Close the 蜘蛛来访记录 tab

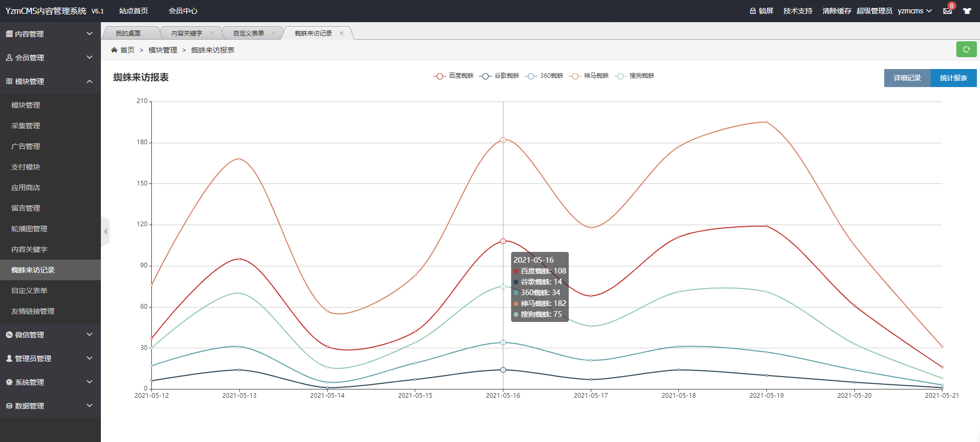[341, 33]
